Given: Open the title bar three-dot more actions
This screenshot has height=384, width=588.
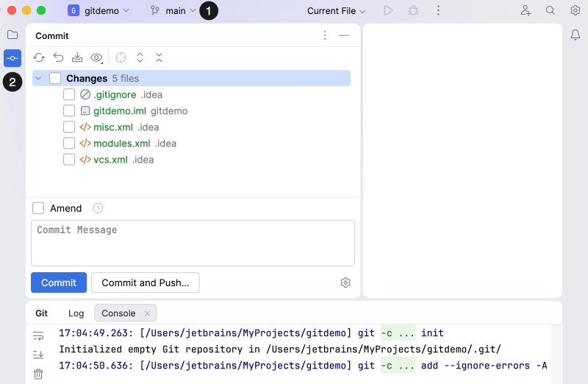Looking at the screenshot, I should (x=438, y=10).
